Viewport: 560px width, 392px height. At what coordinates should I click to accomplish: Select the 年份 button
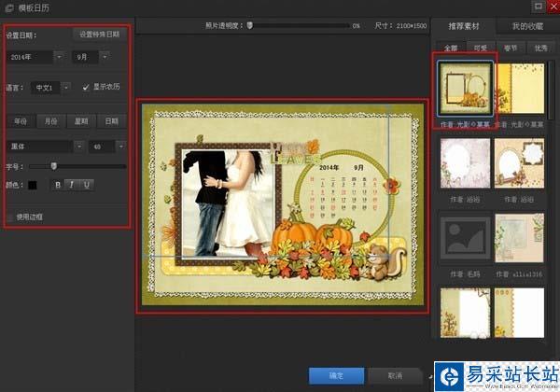pos(21,121)
